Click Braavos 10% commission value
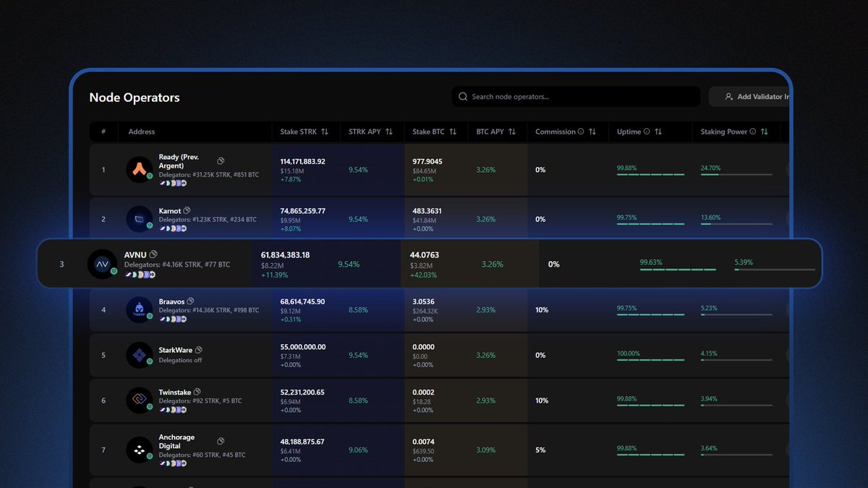The height and width of the screenshot is (488, 868). coord(542,310)
